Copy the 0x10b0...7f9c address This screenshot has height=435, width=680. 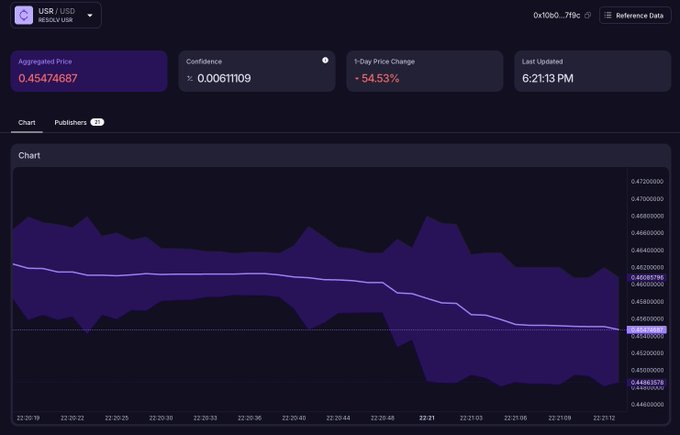pos(587,16)
